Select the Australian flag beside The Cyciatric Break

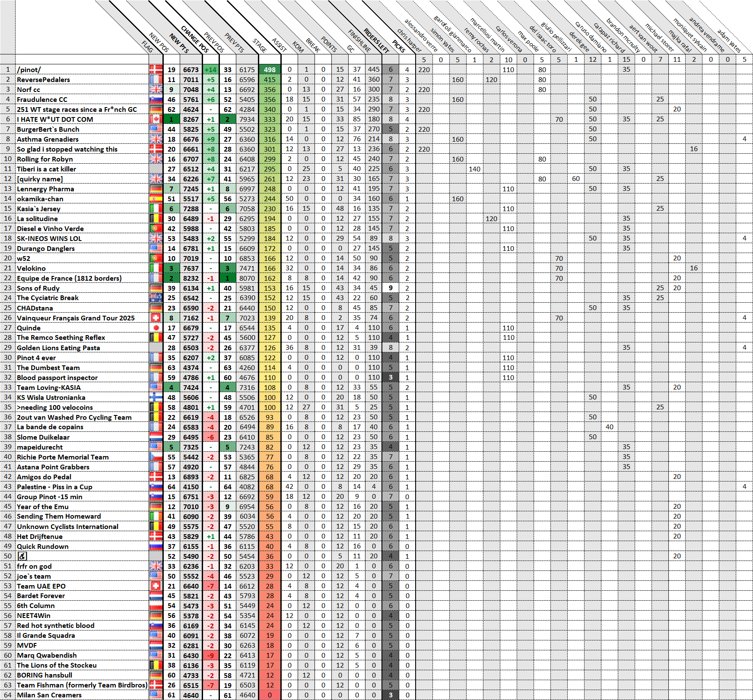[156, 298]
